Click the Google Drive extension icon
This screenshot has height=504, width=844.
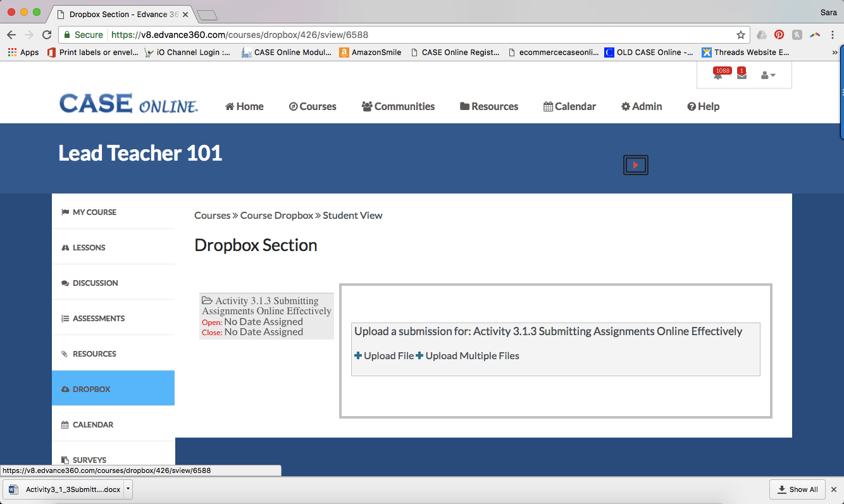click(762, 35)
